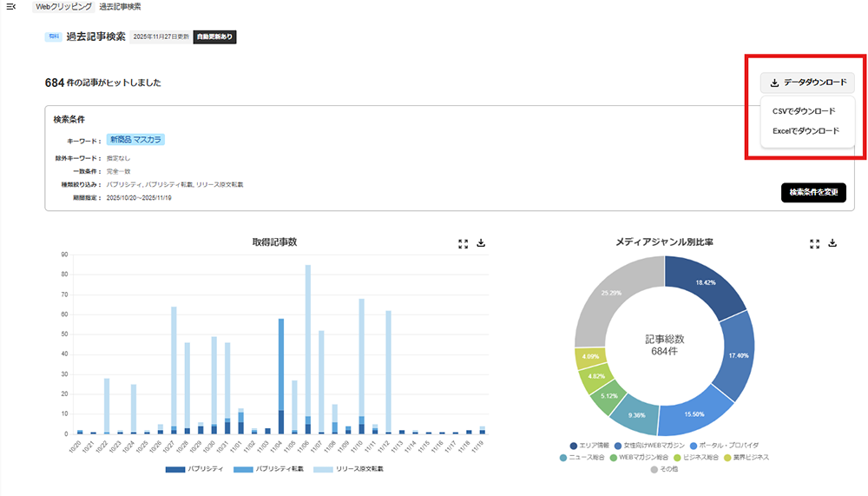Expand 取得記事数 chart to fullscreen
Image resolution: width=868 pixels, height=496 pixels.
[464, 244]
